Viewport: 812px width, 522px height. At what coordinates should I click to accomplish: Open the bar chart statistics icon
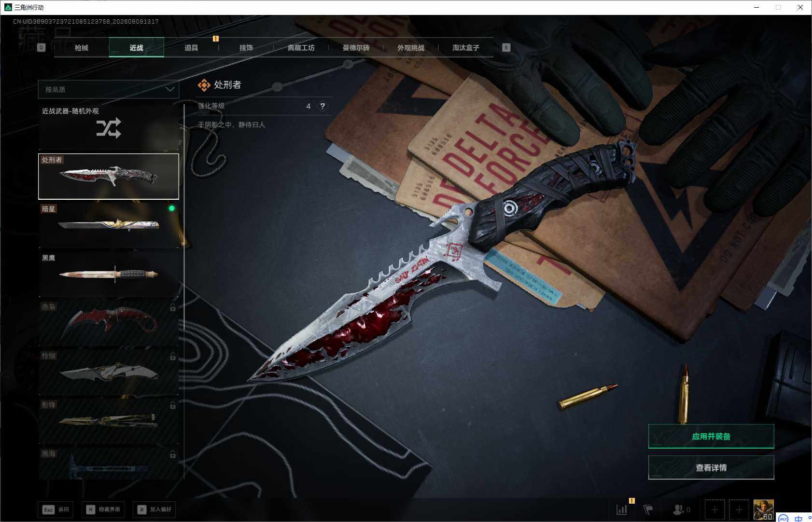[622, 509]
